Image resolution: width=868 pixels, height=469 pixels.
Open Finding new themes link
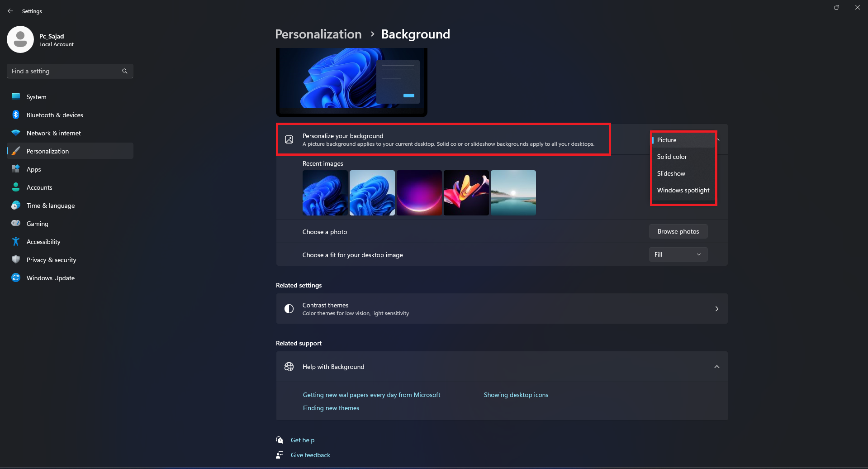pos(331,408)
